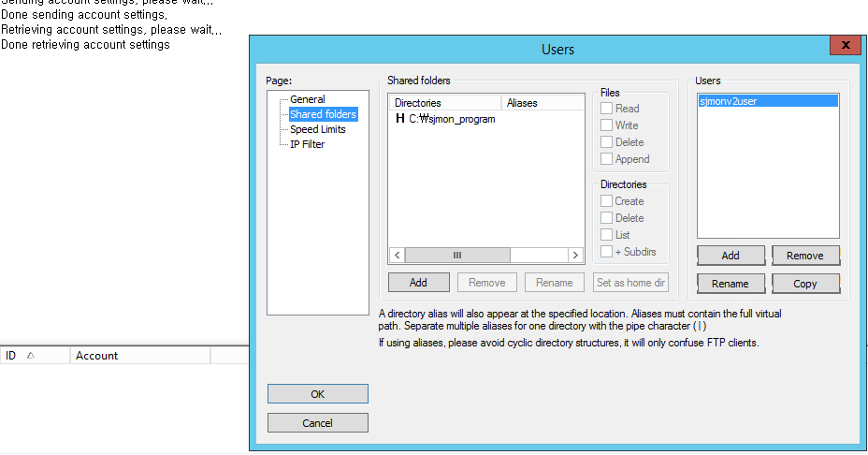
Task: Toggle the Files Delete checkbox
Action: tap(607, 142)
